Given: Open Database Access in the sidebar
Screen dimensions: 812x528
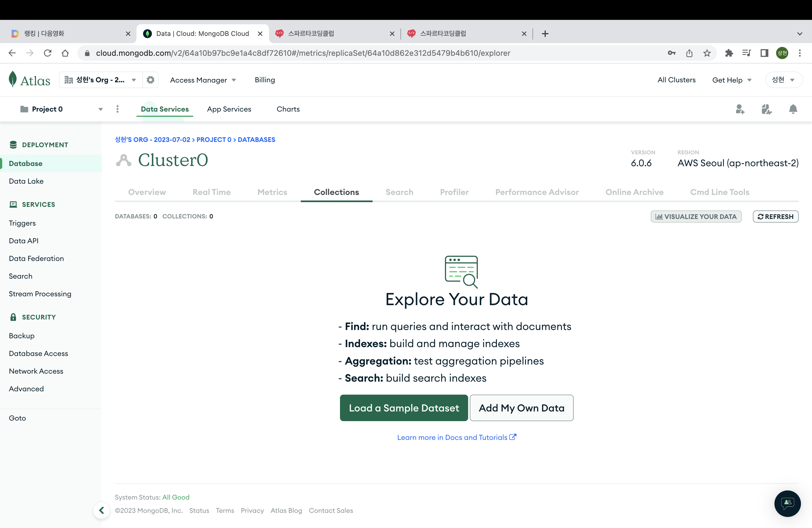Looking at the screenshot, I should coord(39,353).
